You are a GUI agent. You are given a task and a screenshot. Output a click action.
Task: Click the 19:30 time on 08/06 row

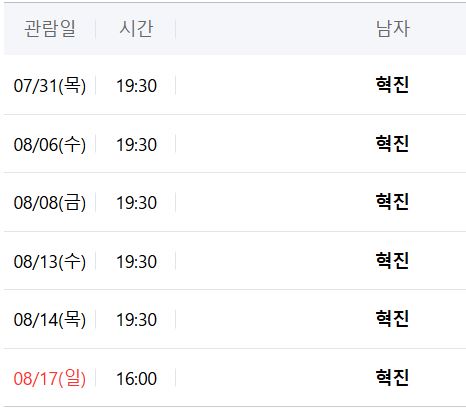click(136, 145)
